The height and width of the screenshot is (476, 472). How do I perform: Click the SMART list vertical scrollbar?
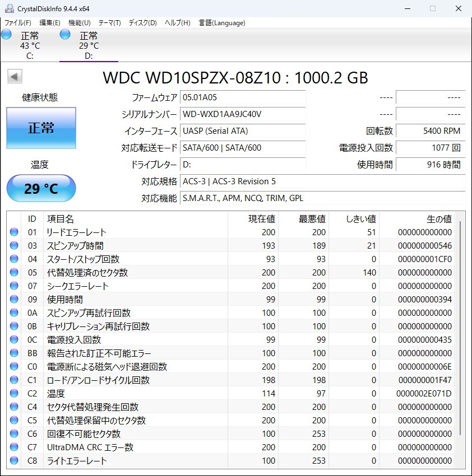pyautogui.click(x=460, y=328)
